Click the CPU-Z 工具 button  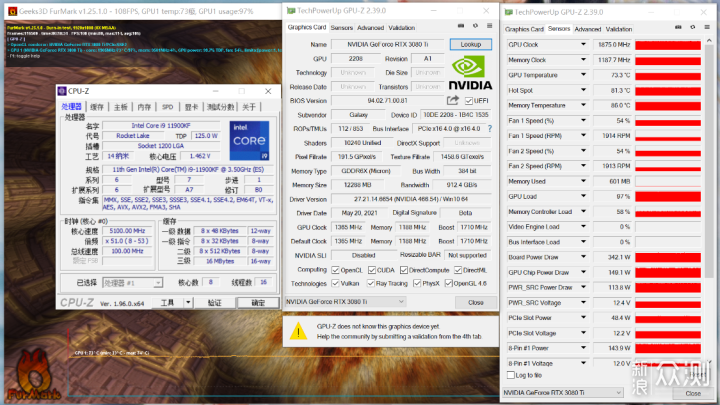click(168, 303)
